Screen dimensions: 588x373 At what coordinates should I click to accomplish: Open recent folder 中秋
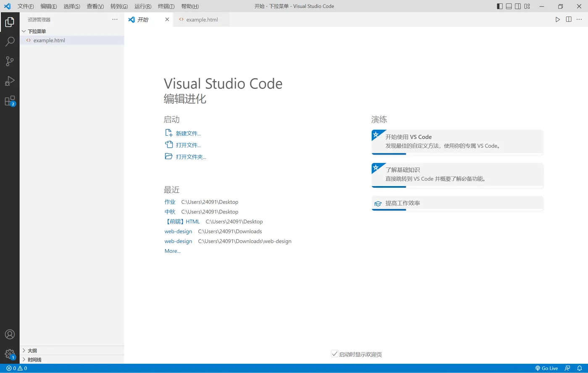tap(170, 212)
